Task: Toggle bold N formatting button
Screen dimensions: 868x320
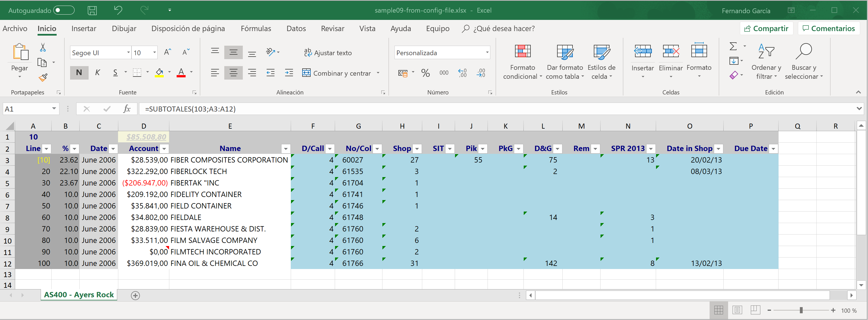Action: point(79,72)
